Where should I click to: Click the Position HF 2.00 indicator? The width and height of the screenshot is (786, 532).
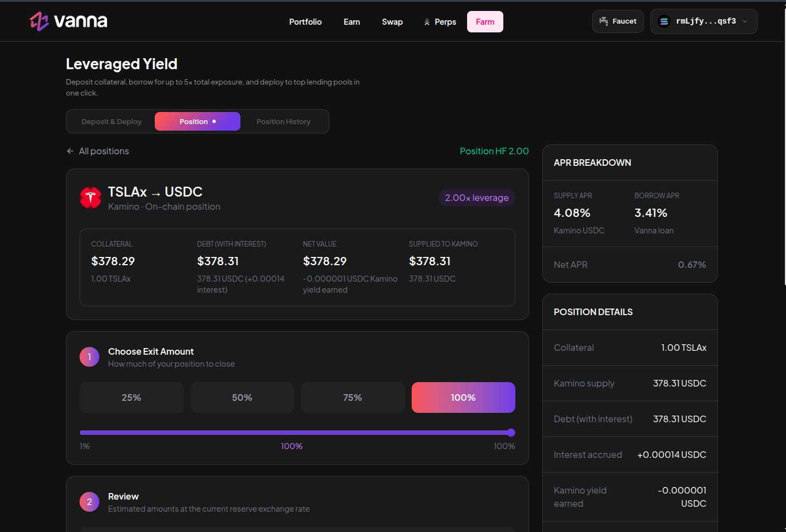coord(494,151)
